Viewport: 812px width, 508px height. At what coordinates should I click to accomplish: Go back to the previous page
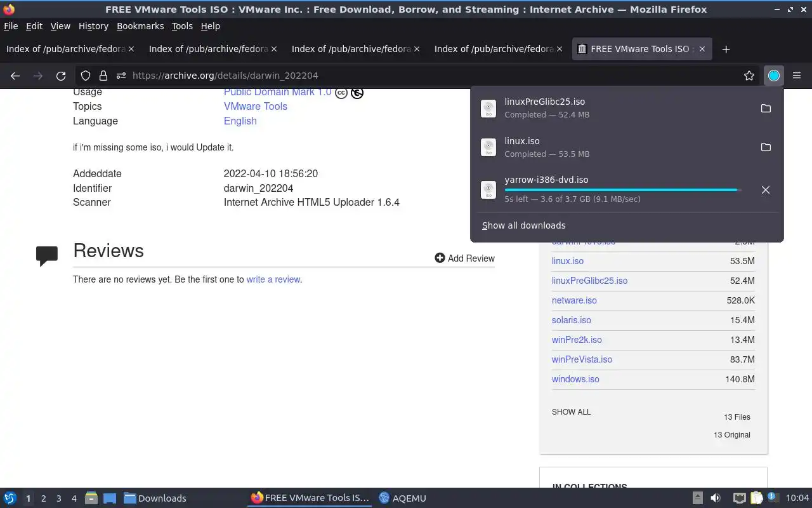pos(15,76)
